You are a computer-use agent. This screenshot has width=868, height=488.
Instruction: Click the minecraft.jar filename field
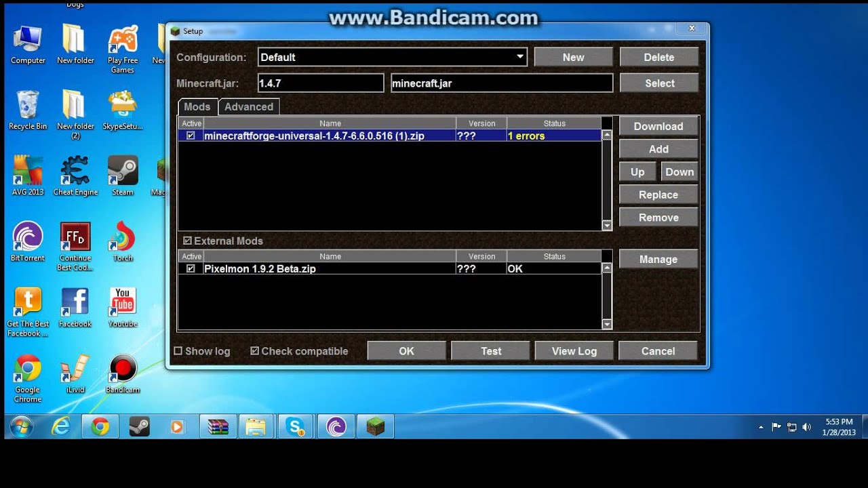pyautogui.click(x=502, y=83)
